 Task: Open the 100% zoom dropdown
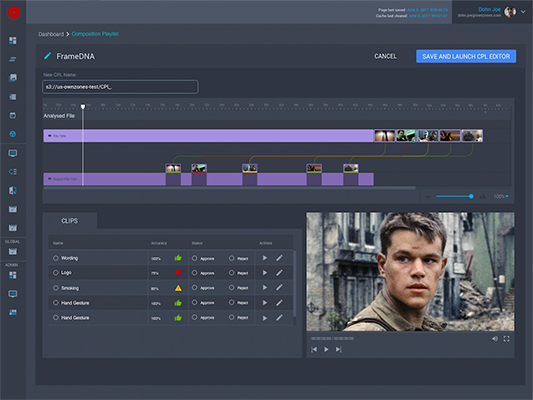click(x=501, y=196)
